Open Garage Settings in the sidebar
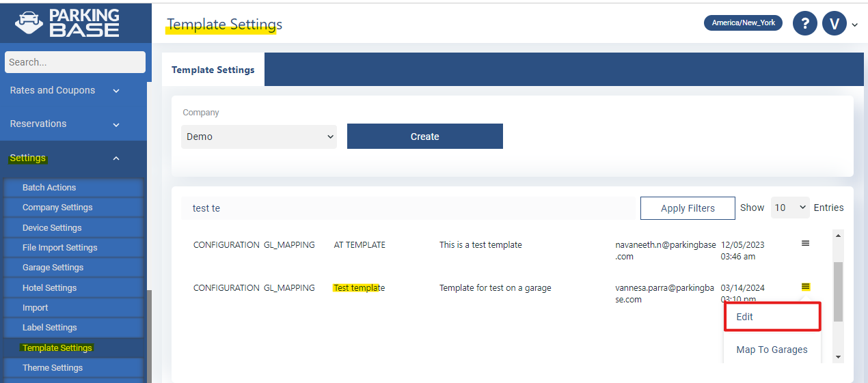The image size is (868, 383). [53, 268]
